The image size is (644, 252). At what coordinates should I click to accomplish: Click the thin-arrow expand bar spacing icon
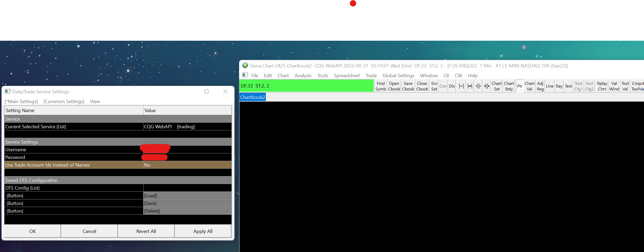[461, 86]
